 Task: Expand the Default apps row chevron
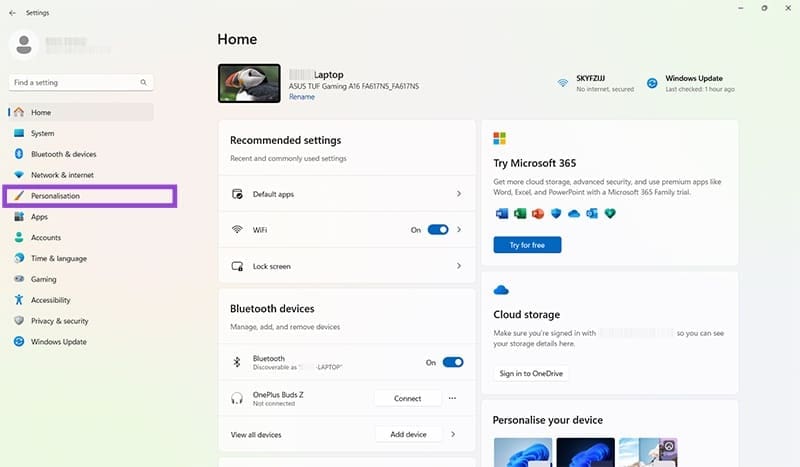pos(459,194)
